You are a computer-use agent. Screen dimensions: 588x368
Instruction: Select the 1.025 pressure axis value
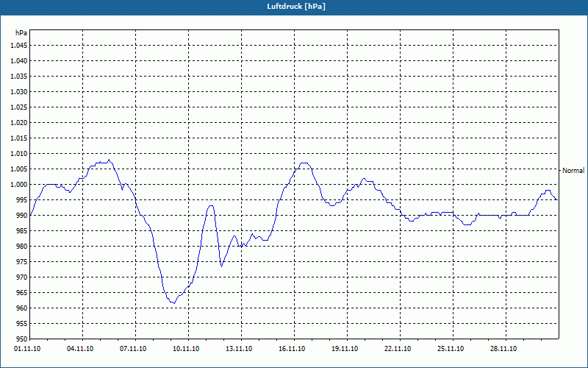click(x=19, y=107)
